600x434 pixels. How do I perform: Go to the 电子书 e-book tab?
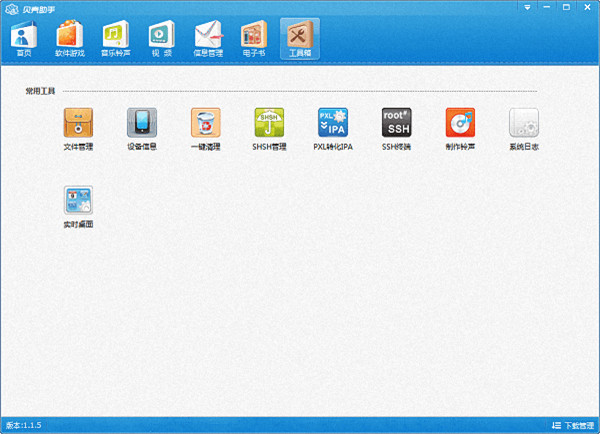click(x=254, y=38)
